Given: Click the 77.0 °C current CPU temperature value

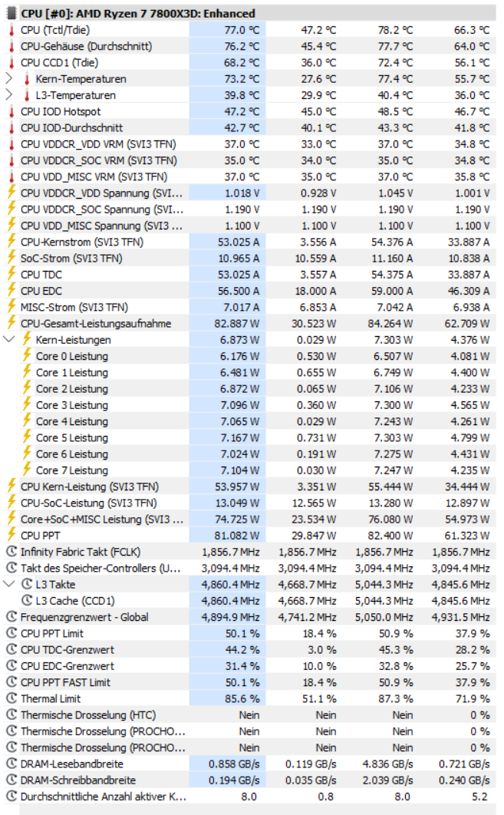Looking at the screenshot, I should pyautogui.click(x=242, y=30).
